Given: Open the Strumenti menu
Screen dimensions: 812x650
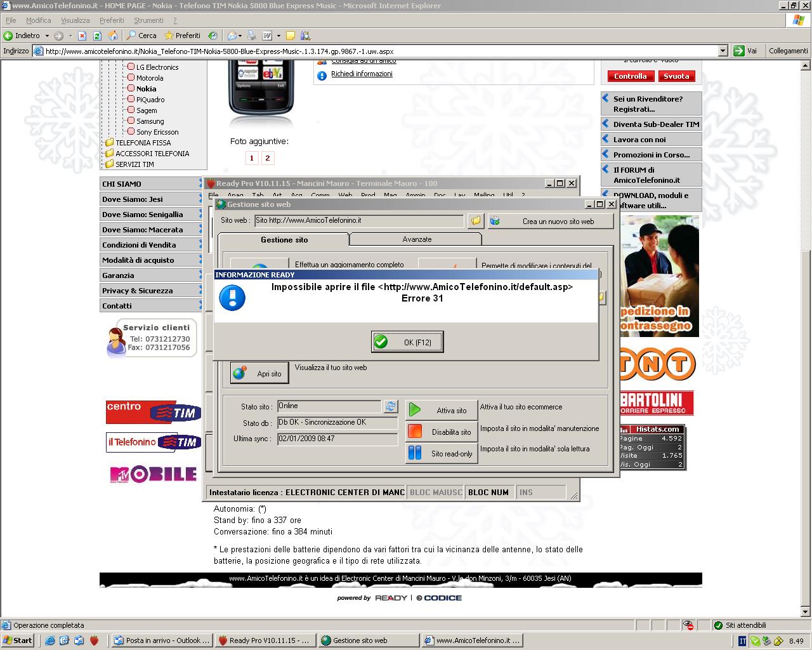Looking at the screenshot, I should tap(148, 20).
